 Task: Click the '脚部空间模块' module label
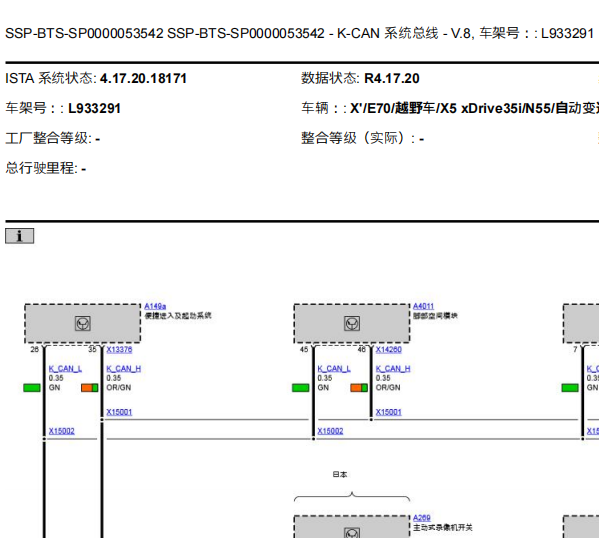point(435,316)
